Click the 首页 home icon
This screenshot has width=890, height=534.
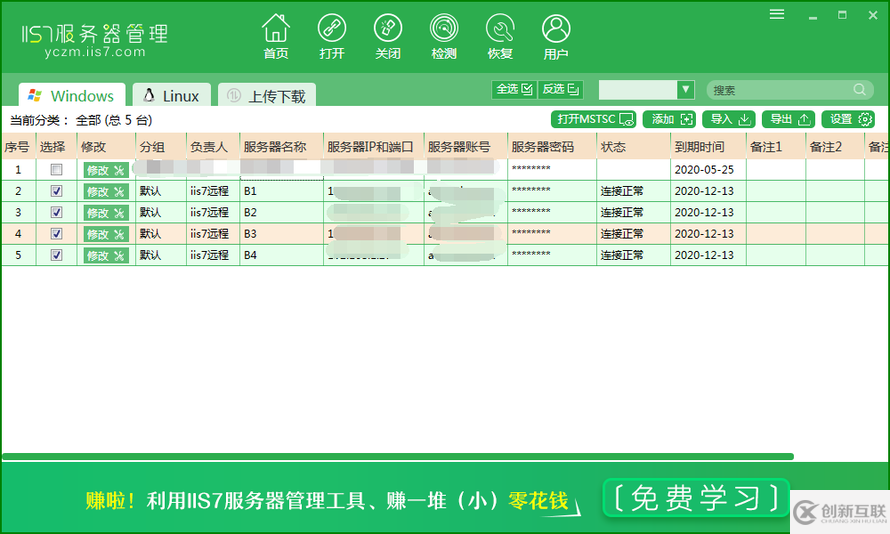[276, 29]
